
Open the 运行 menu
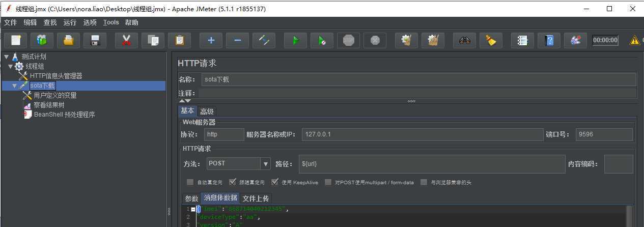coord(70,22)
